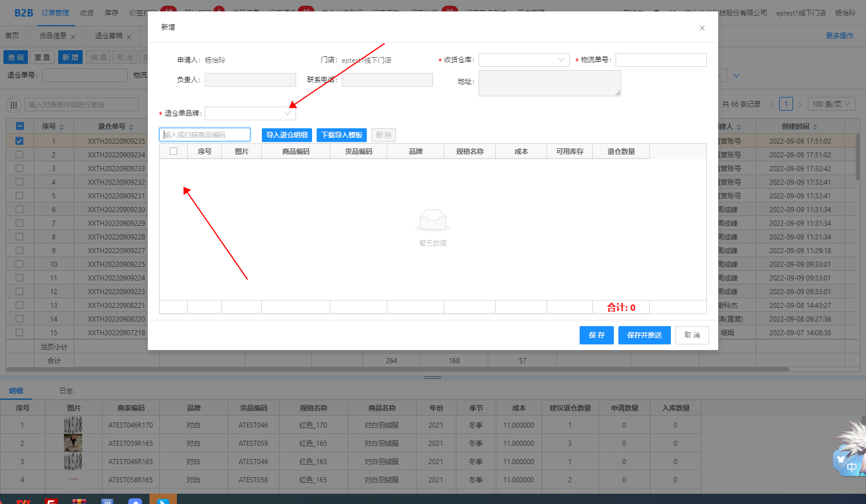This screenshot has width=866, height=504.
Task: Close the 货品信息 tab using its X
Action: coord(73,37)
